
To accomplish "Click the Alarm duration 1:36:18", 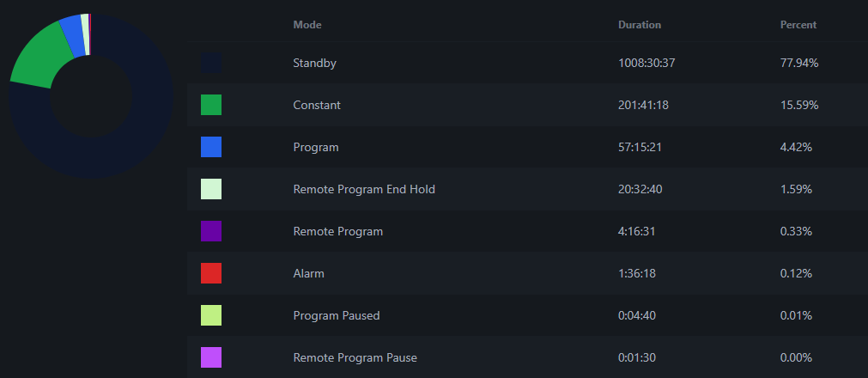I will coord(636,274).
